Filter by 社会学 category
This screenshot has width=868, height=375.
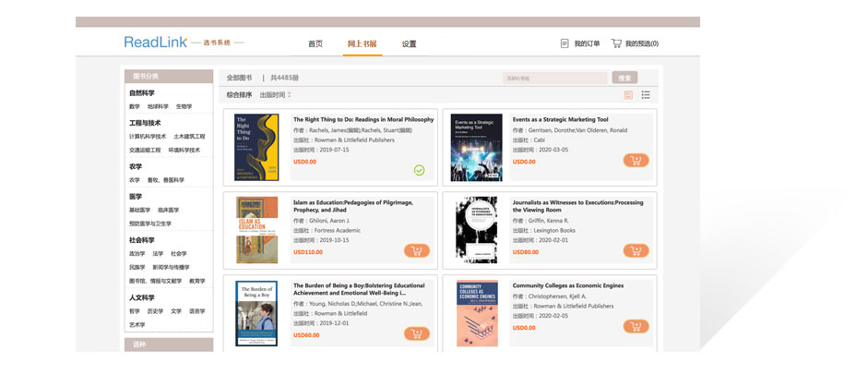pyautogui.click(x=179, y=254)
